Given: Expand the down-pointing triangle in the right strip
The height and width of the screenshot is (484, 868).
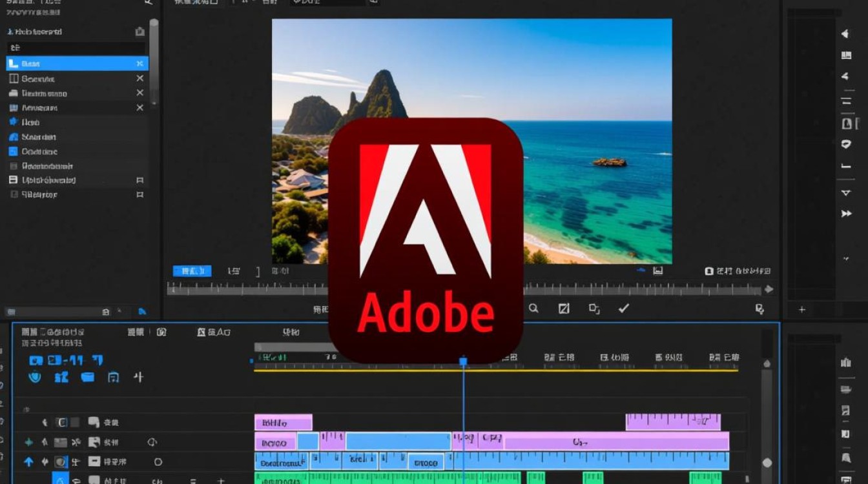Looking at the screenshot, I should pyautogui.click(x=846, y=193).
